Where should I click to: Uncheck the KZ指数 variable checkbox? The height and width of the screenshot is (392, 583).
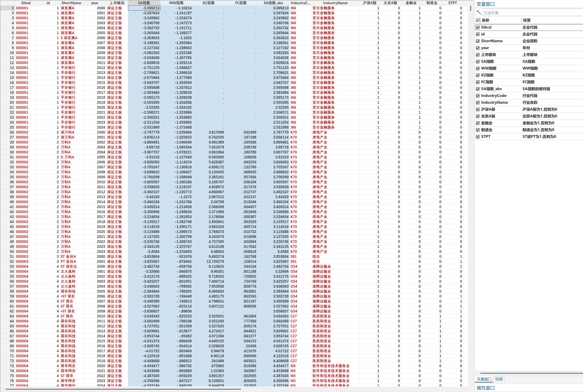[478, 75]
